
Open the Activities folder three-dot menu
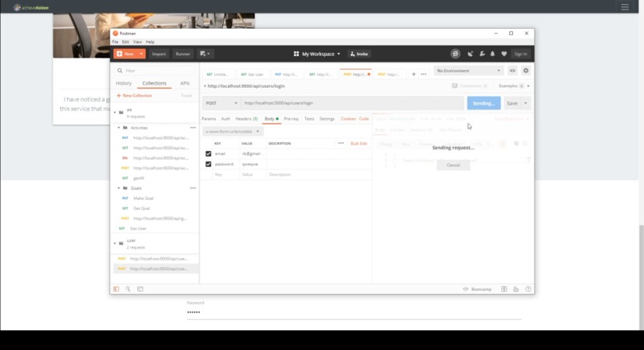tap(193, 128)
